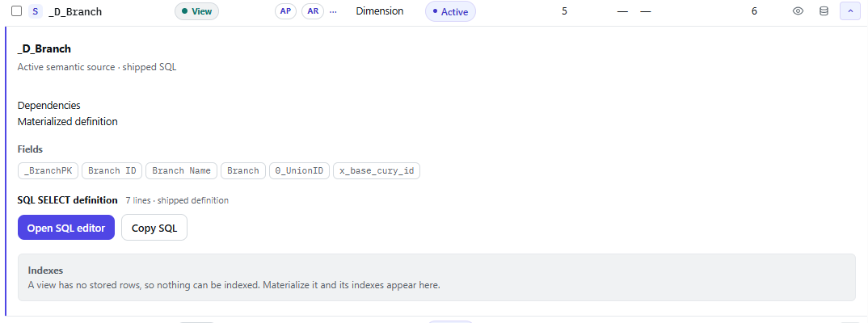This screenshot has height=323, width=868.
Task: Click the Branch Name field chip
Action: point(182,170)
